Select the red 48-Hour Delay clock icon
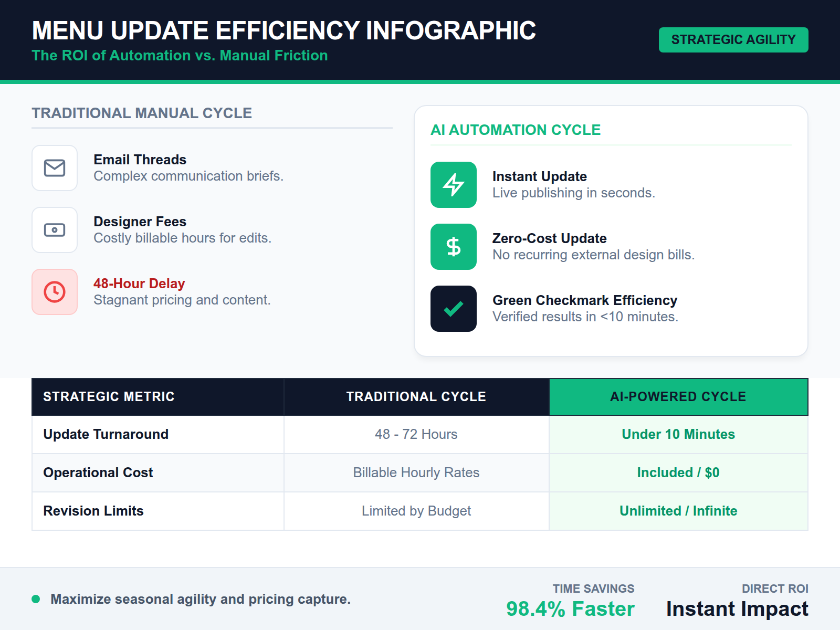The height and width of the screenshot is (630, 840). click(x=55, y=292)
